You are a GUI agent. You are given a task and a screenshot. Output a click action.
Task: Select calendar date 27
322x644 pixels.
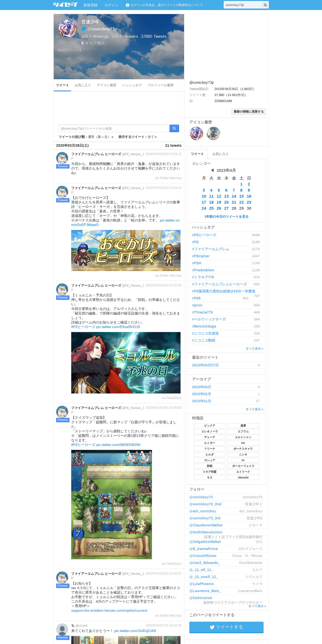pyautogui.click(x=226, y=208)
